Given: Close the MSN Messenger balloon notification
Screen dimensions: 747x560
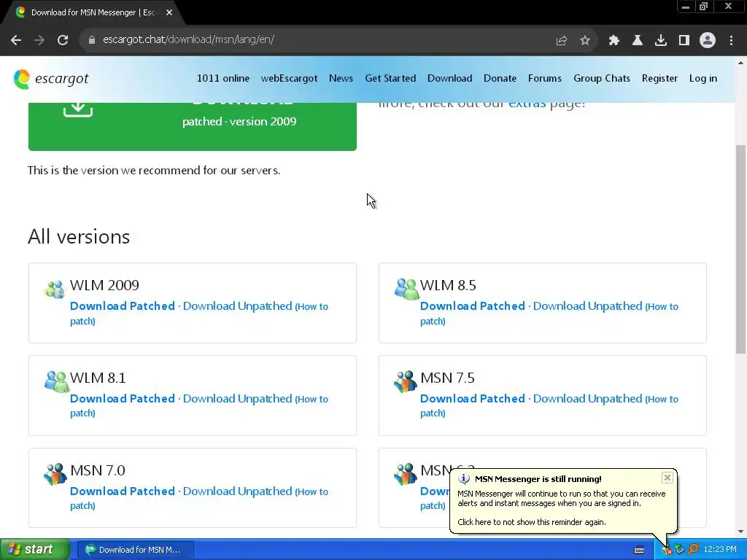Looking at the screenshot, I should (x=667, y=478).
